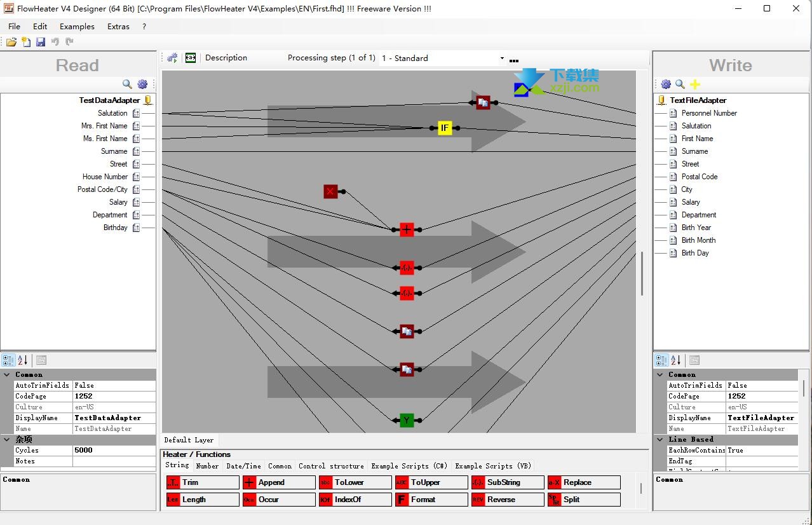Click Alphabetical sort icon in Read properties
This screenshot has width=812, height=525.
23,360
